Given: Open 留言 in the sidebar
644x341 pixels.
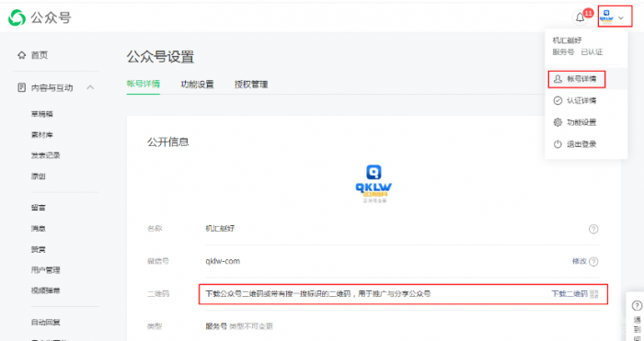Looking at the screenshot, I should 39,208.
